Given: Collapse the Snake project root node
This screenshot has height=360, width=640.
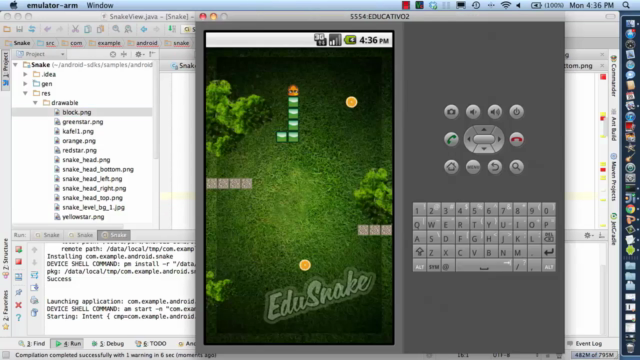Looking at the screenshot, I should click(16, 64).
